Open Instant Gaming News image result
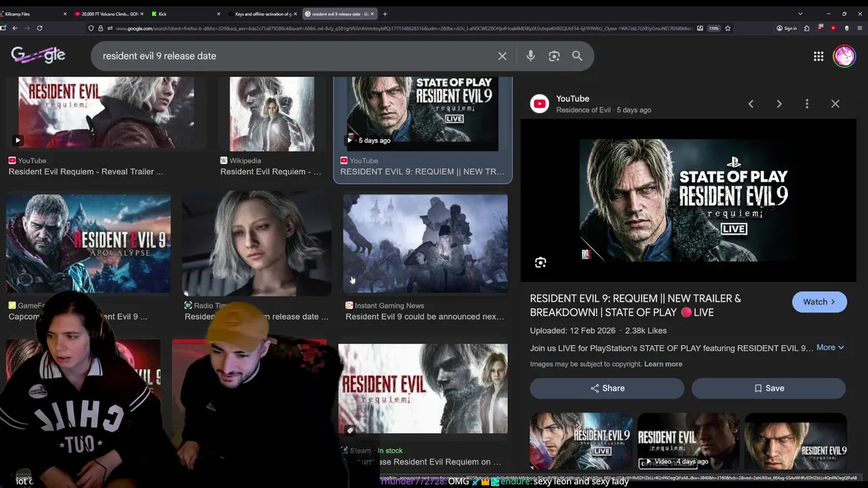This screenshot has width=868, height=488. click(425, 244)
